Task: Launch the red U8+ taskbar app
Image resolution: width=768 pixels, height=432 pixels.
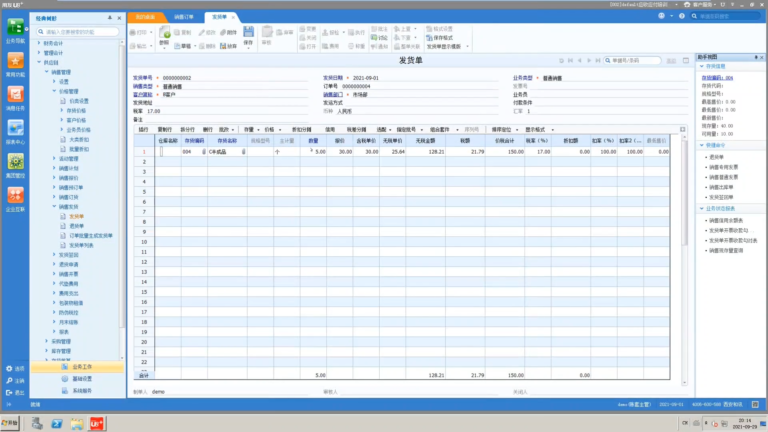Action: click(x=96, y=423)
